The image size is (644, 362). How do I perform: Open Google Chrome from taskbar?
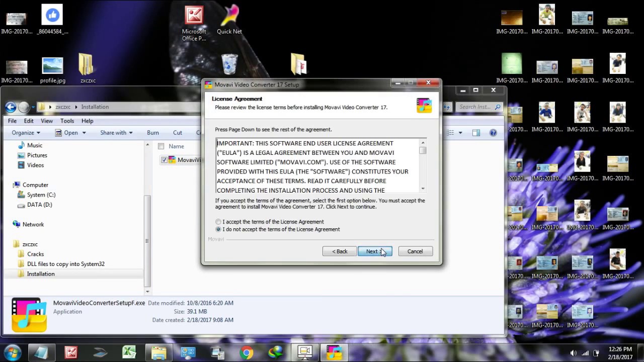point(247,352)
